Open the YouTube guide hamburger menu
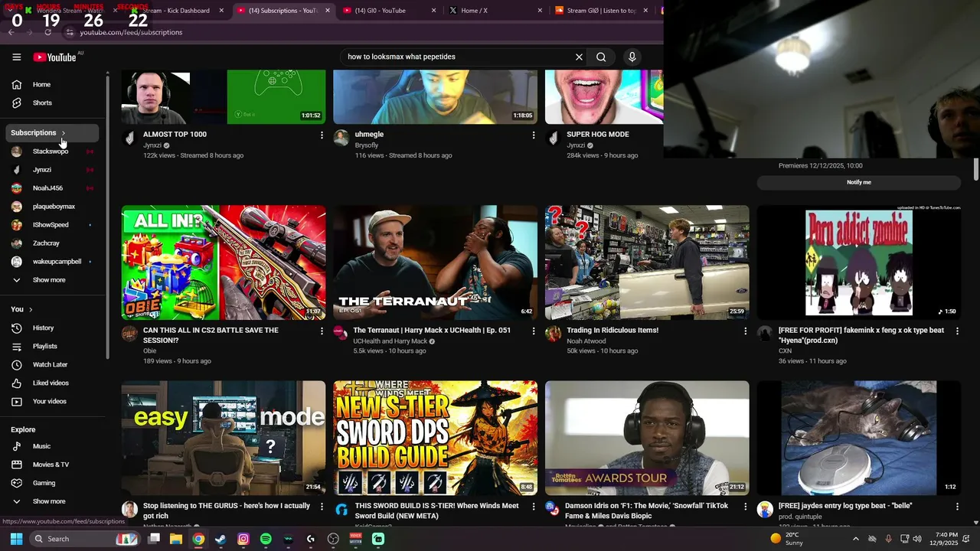This screenshot has width=980, height=551. 16,57
